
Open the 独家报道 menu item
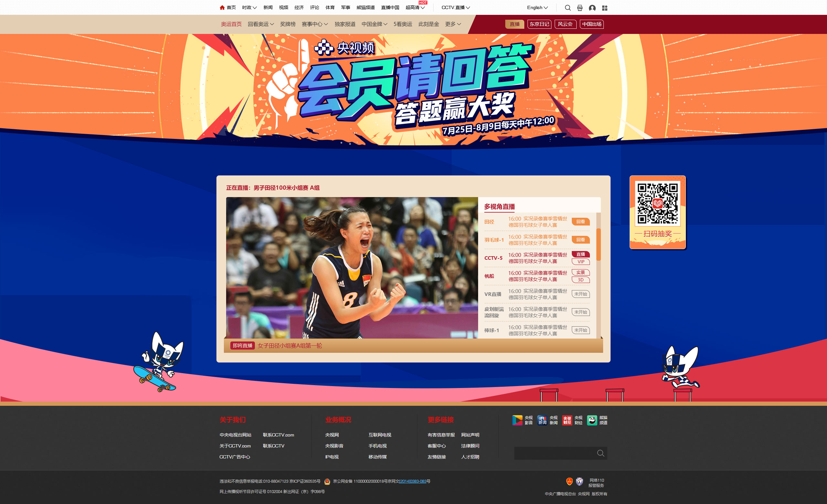click(x=345, y=24)
